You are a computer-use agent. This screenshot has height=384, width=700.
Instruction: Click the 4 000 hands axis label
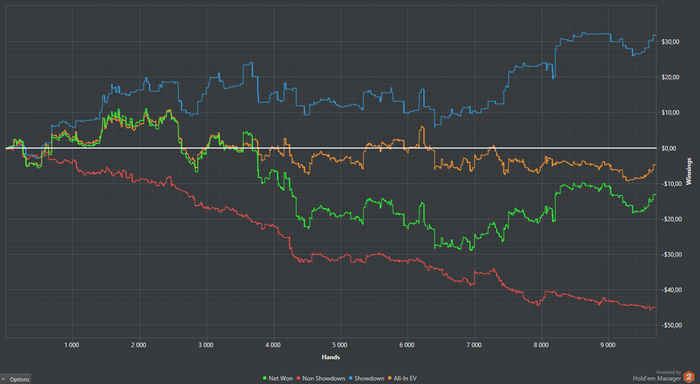(273, 345)
